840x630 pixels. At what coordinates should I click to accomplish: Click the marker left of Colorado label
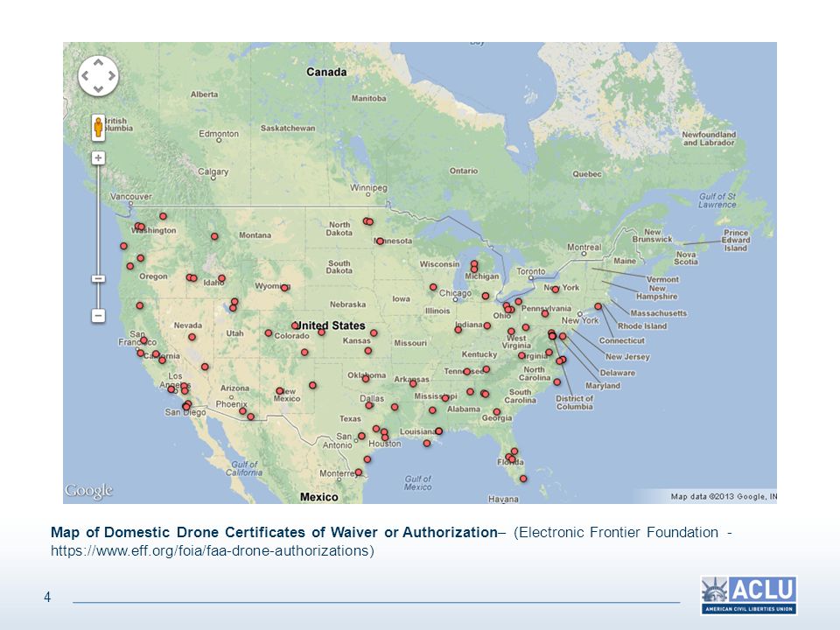pos(269,333)
